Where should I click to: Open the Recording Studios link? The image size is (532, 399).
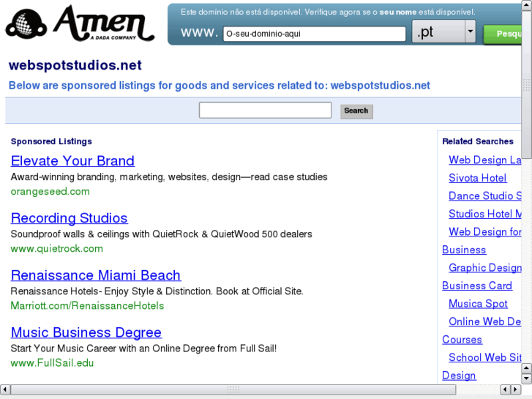(x=70, y=218)
